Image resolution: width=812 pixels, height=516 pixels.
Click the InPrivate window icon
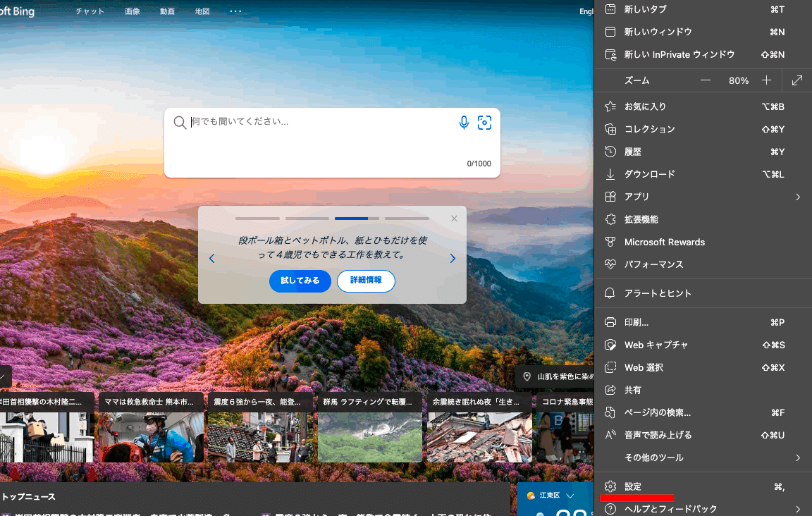click(610, 54)
